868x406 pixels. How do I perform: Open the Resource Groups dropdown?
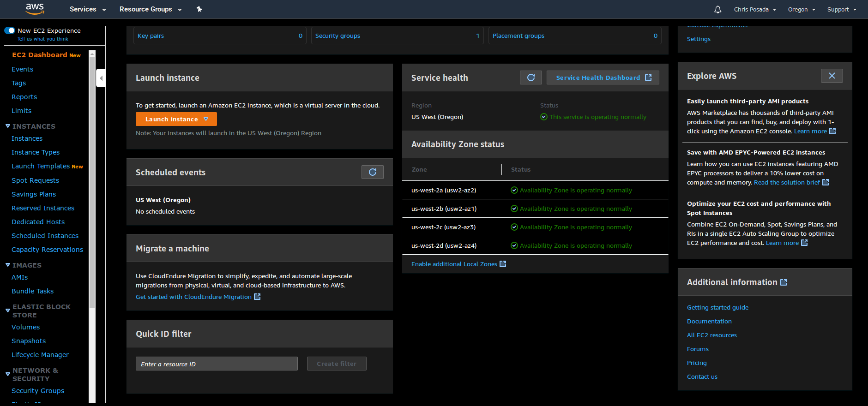point(151,9)
